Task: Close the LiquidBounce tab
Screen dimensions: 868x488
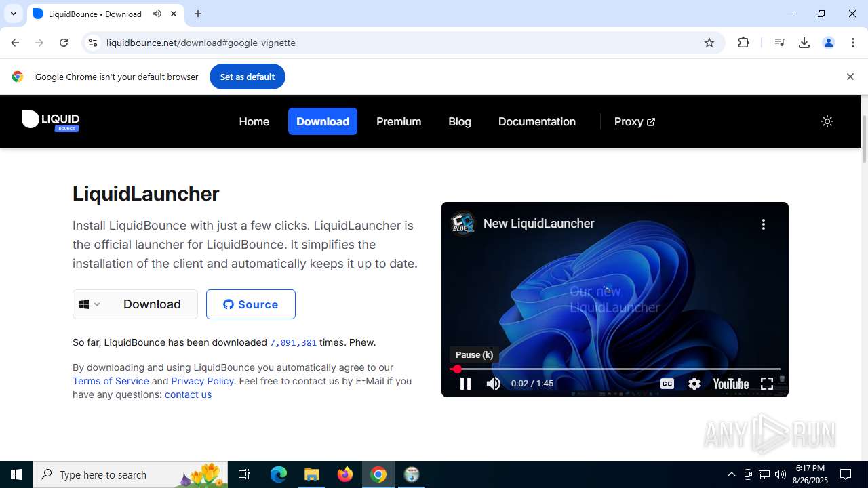Action: click(x=174, y=14)
